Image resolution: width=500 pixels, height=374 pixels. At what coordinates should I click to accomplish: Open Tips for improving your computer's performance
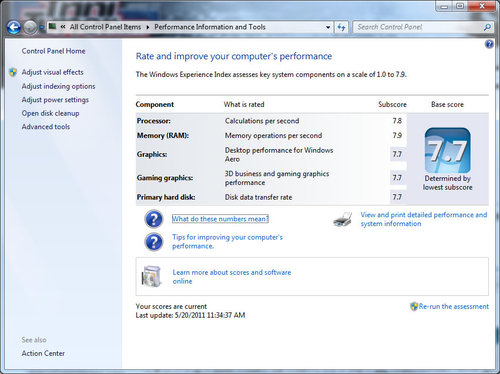click(x=227, y=242)
